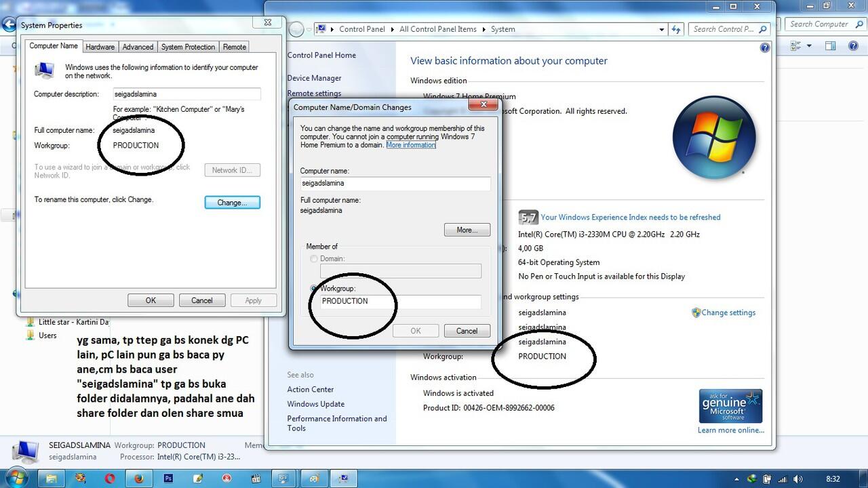The image size is (868, 488).
Task: Click OK in System Properties dialog
Action: pyautogui.click(x=151, y=300)
